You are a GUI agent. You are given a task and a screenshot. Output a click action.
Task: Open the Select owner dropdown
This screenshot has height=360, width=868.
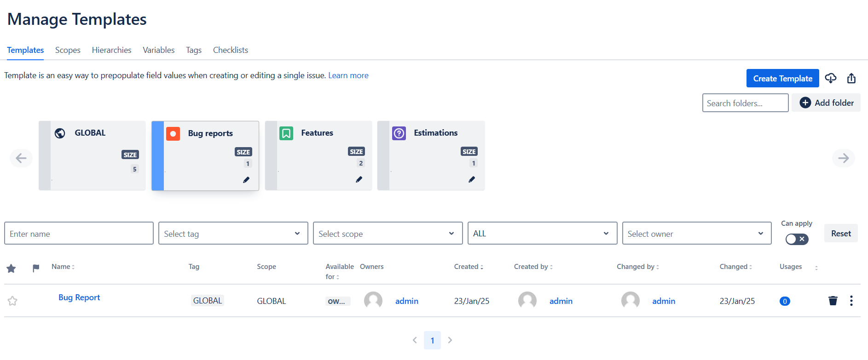(x=696, y=234)
